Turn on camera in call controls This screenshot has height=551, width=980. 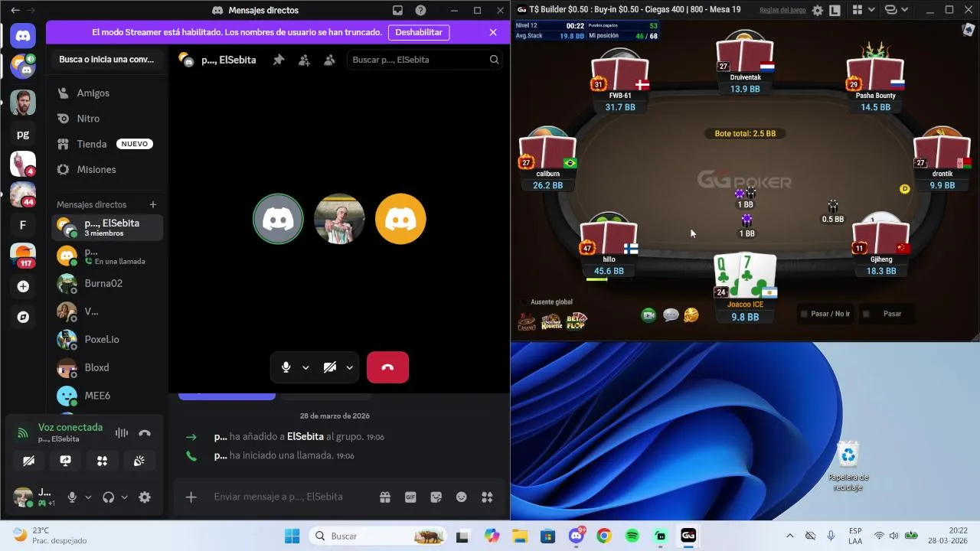click(330, 367)
